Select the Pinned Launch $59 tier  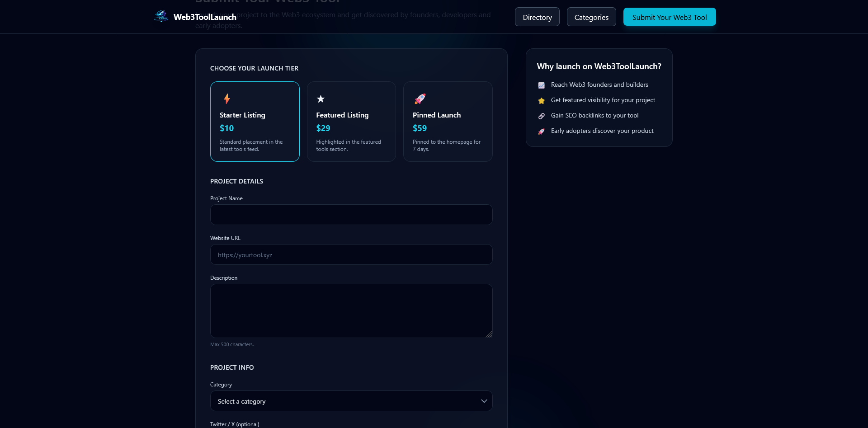click(x=448, y=122)
